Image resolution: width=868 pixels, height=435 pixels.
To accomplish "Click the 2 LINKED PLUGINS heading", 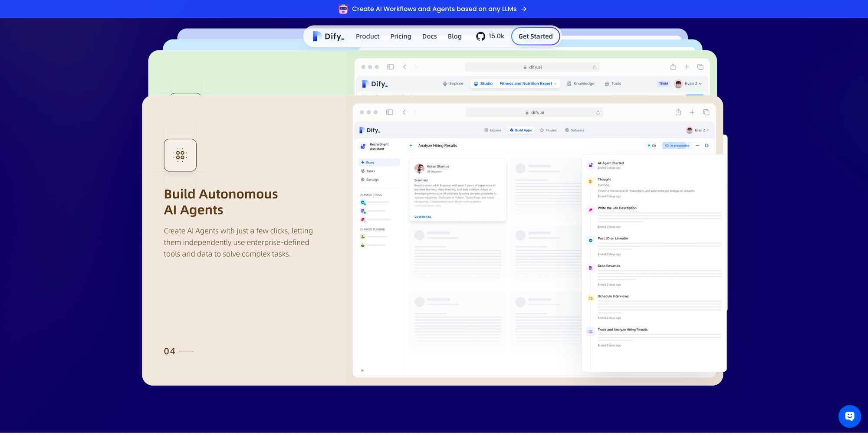I will tap(372, 230).
